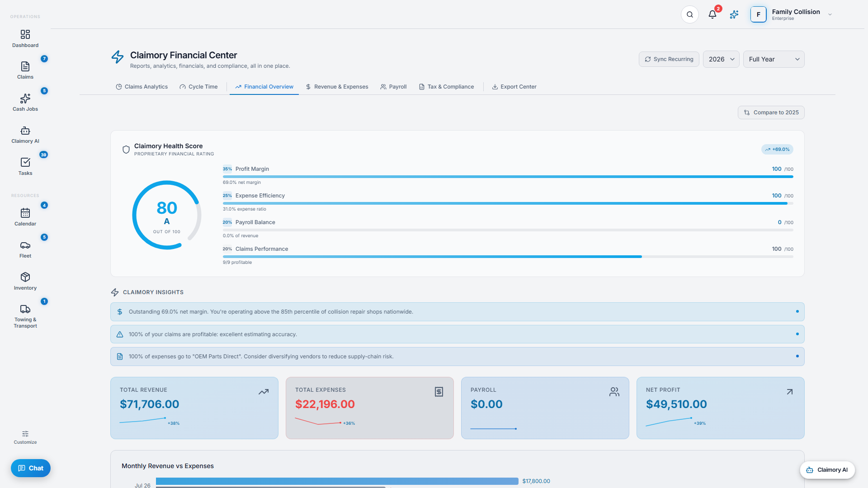The image size is (868, 488).
Task: Click the Claims Performance progress bar
Action: (x=508, y=257)
